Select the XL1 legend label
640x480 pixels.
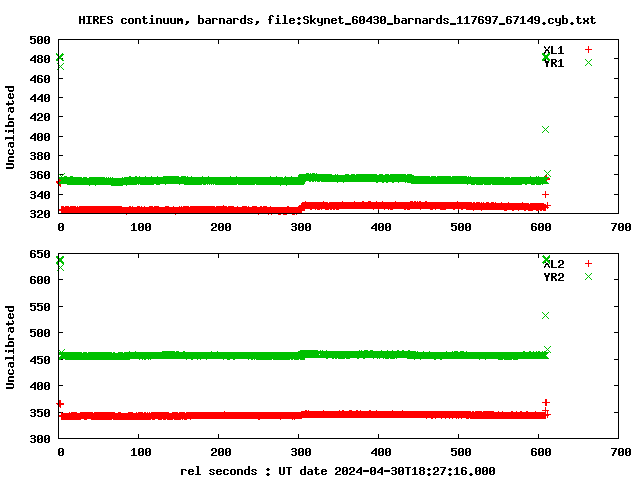553,50
